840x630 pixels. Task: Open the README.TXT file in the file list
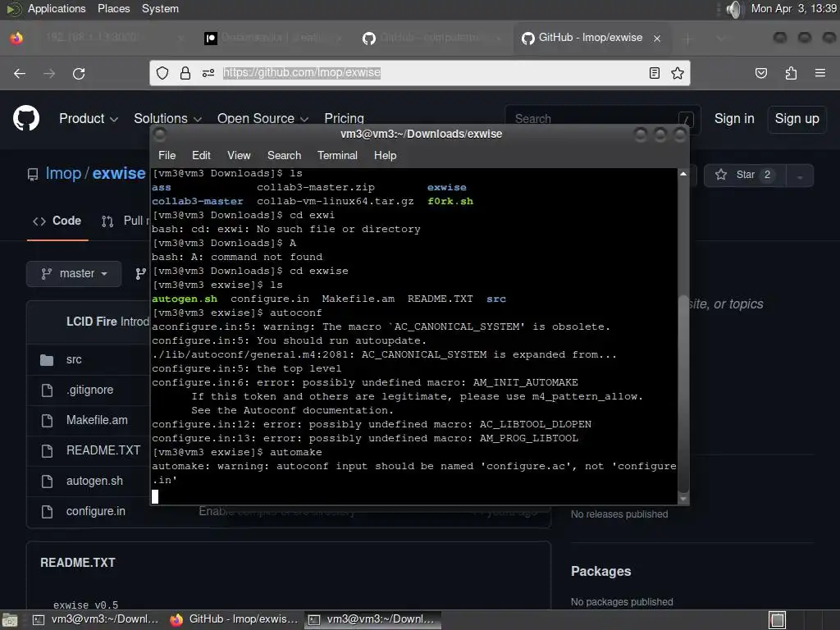pos(103,450)
